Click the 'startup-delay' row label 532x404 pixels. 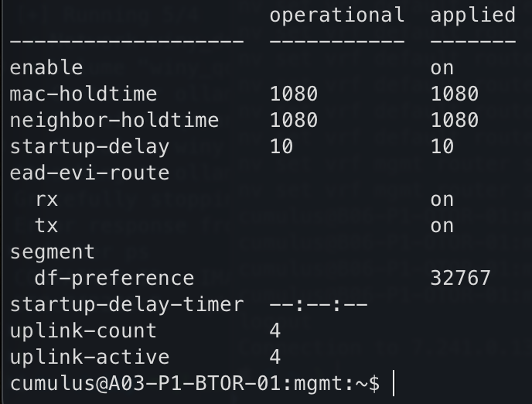[x=89, y=146]
